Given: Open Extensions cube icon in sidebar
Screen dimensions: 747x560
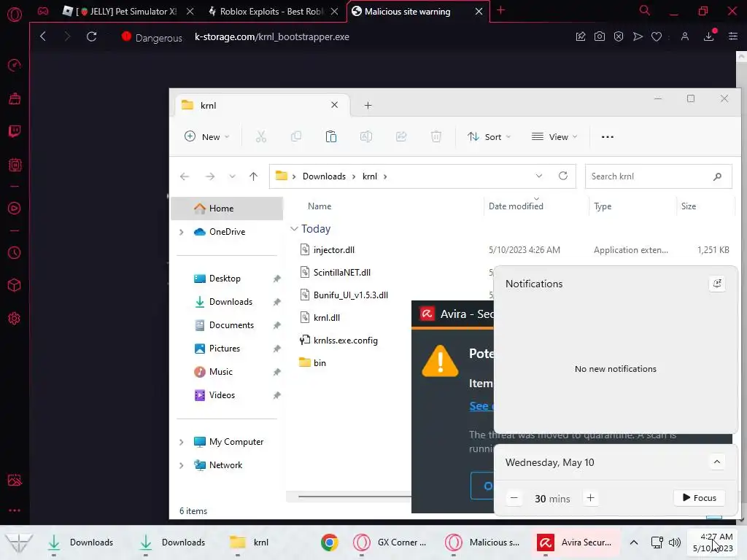Looking at the screenshot, I should [x=15, y=285].
